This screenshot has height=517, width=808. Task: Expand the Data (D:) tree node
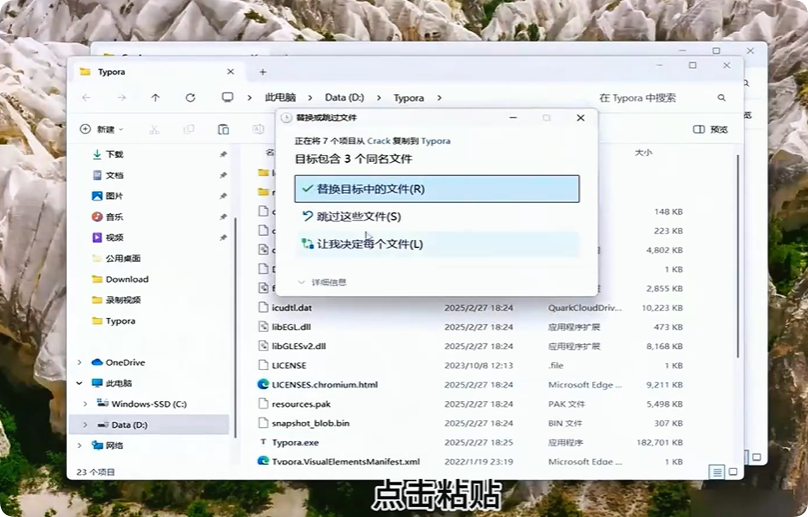click(x=86, y=425)
